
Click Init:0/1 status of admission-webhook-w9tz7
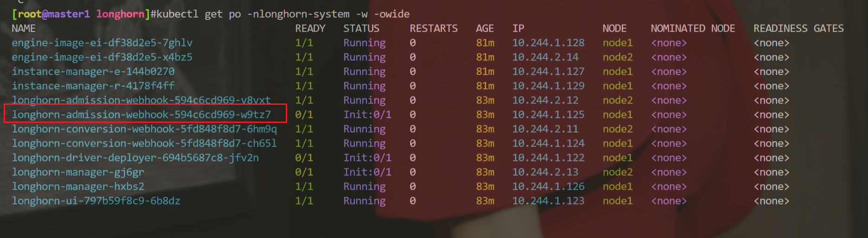[367, 115]
